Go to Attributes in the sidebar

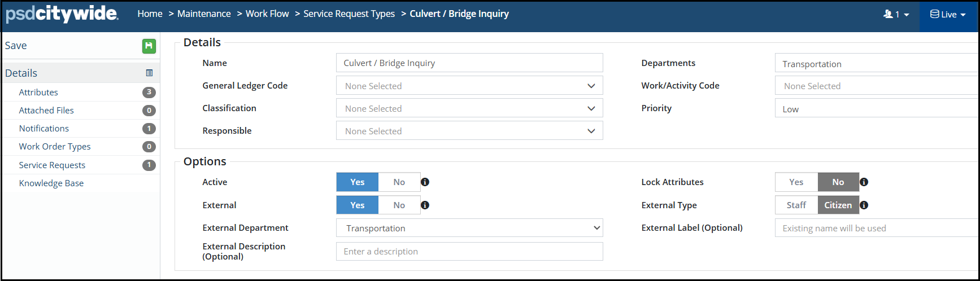click(38, 92)
